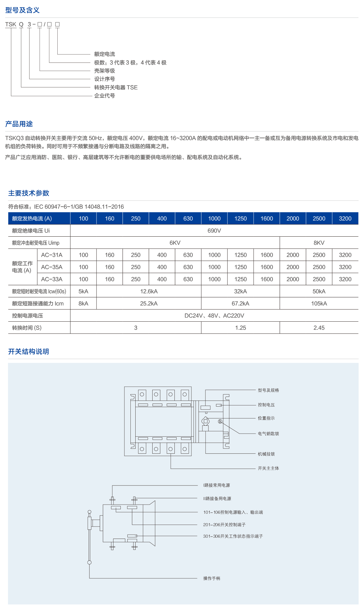Select the 6KV impulse voltage cell

coord(175,243)
